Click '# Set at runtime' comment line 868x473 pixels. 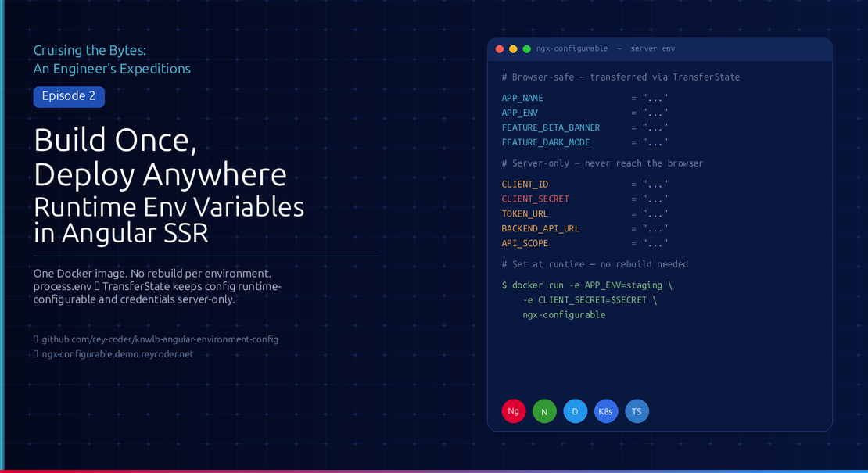click(x=594, y=264)
